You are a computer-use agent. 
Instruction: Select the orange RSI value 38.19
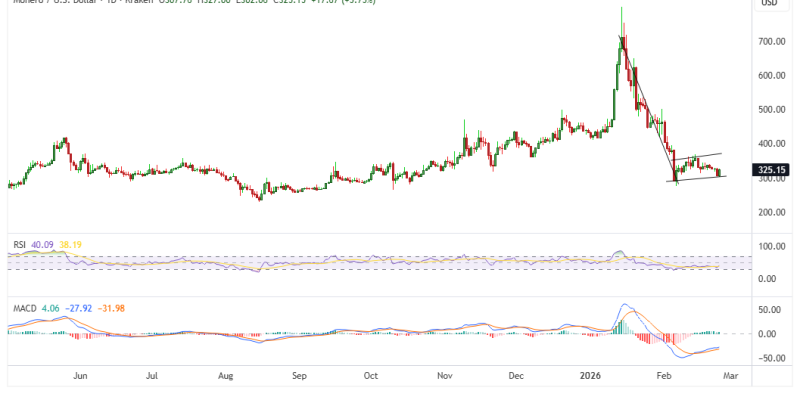[69, 242]
